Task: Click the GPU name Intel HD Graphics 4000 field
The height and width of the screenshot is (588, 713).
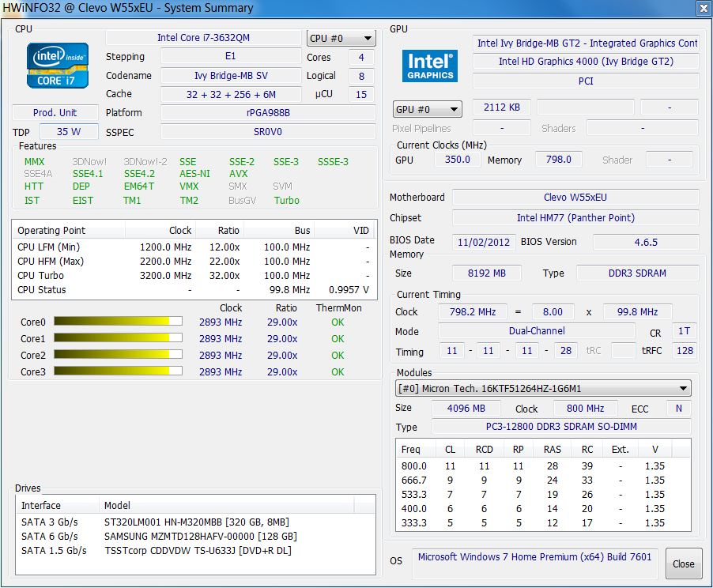Action: 586,62
